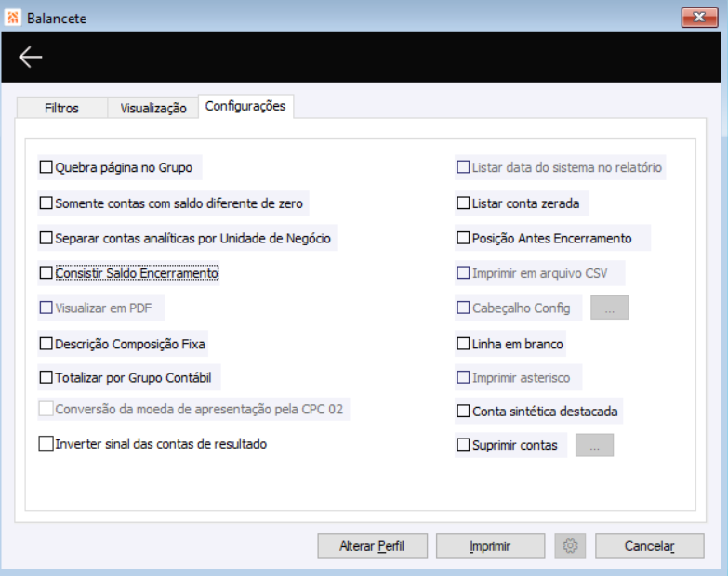Click the back arrow icon
728x576 pixels.
tap(30, 57)
